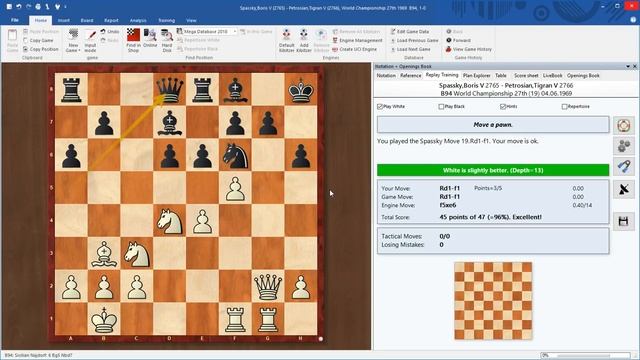Toggle Input mode in the ribbon
The image size is (640, 360).
90,40
